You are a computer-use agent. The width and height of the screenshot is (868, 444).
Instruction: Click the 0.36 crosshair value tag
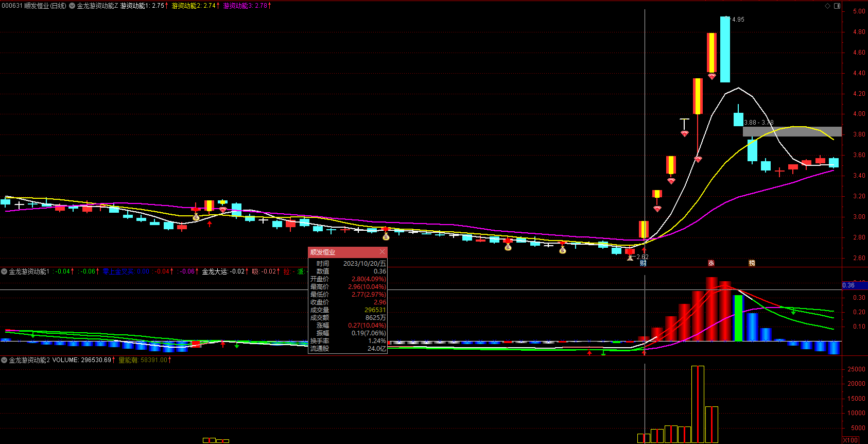point(854,285)
